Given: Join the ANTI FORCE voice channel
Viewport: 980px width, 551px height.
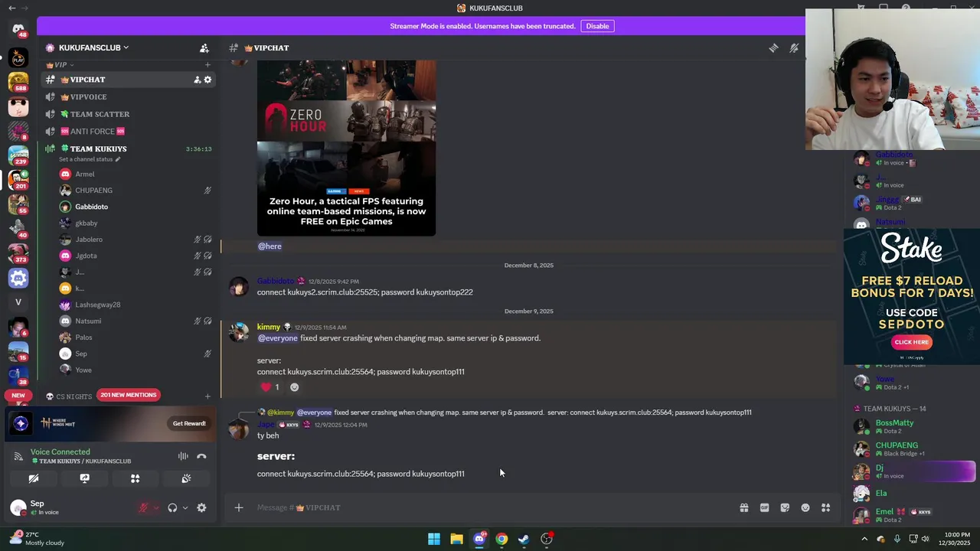Looking at the screenshot, I should pyautogui.click(x=129, y=132).
